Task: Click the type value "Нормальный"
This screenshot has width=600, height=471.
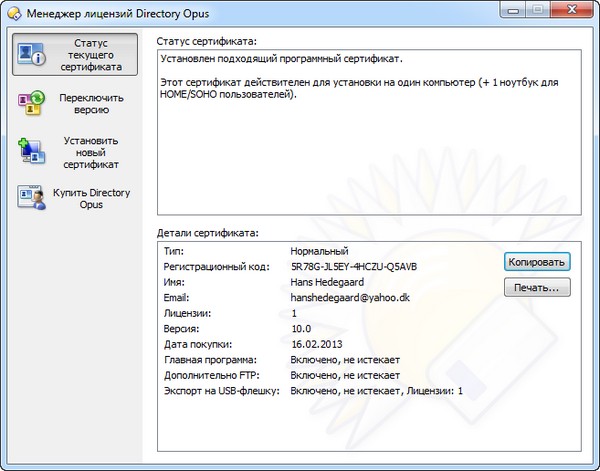Action: 320,251
